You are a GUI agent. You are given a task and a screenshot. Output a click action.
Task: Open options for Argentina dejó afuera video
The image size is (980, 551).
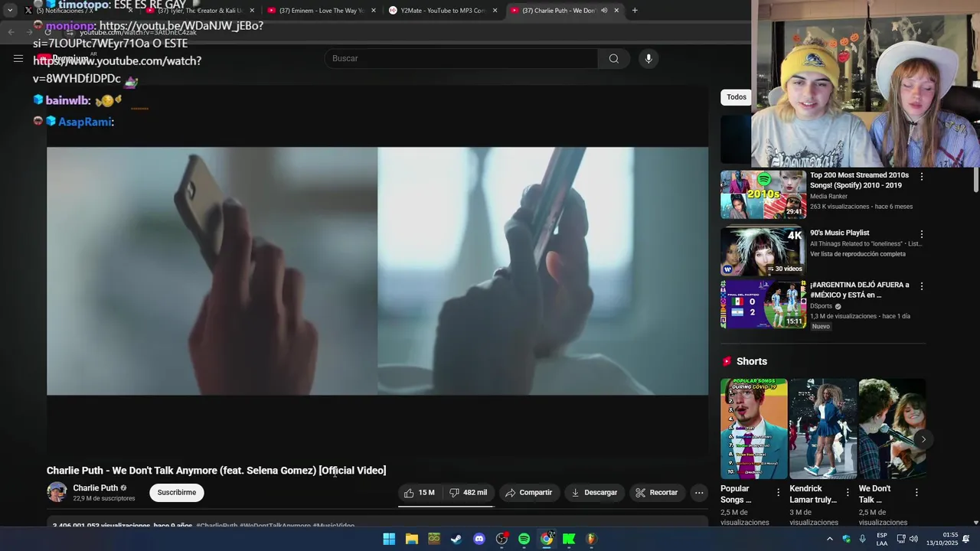[922, 286]
